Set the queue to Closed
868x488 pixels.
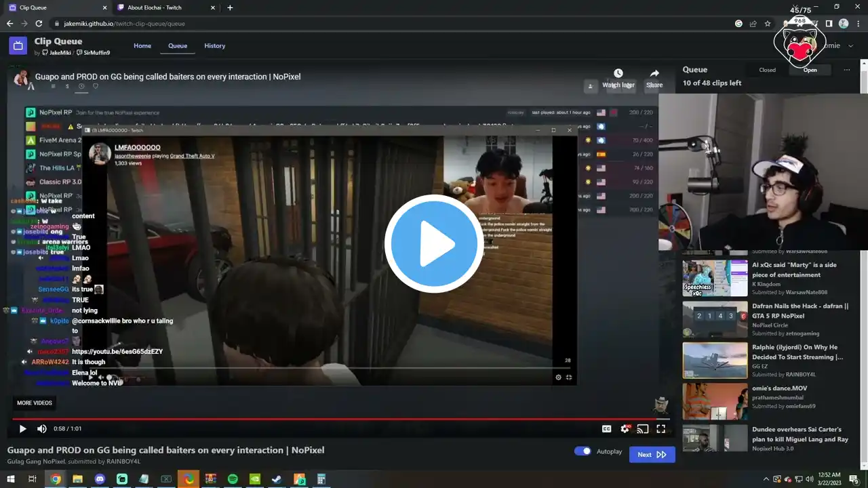tap(768, 70)
